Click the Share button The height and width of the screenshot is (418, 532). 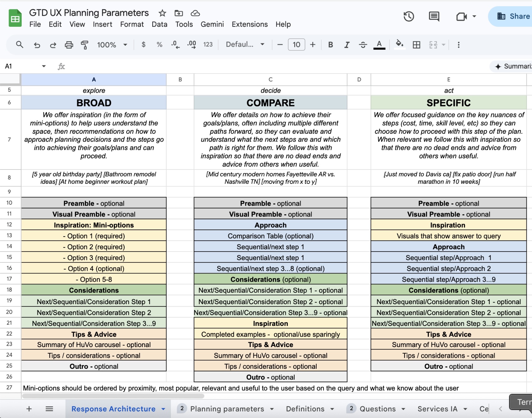coord(510,16)
